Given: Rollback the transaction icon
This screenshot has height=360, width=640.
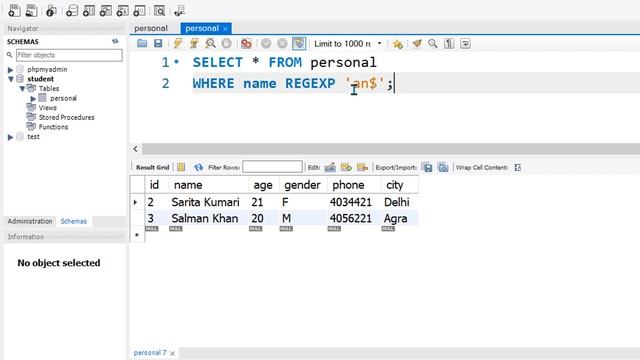Looking at the screenshot, I should click(x=282, y=43).
